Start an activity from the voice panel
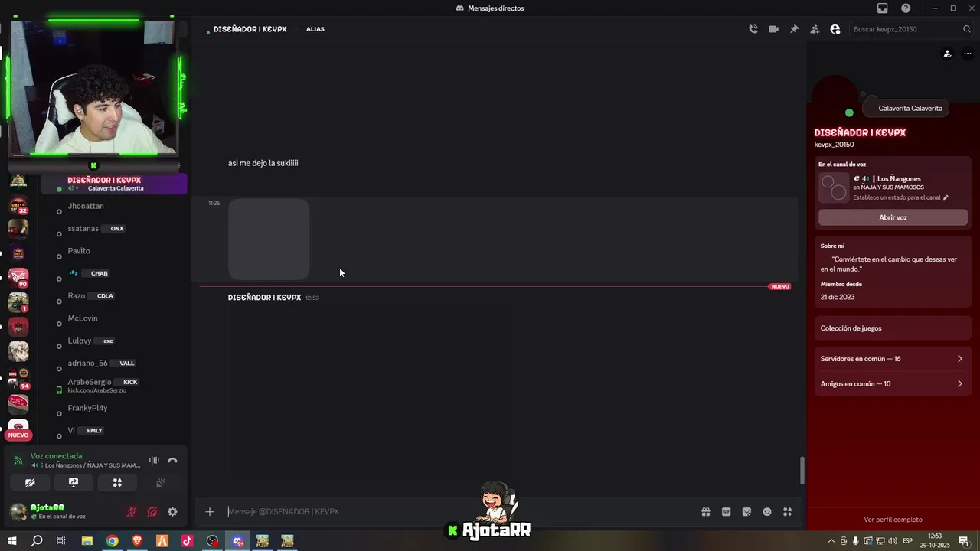 117,483
